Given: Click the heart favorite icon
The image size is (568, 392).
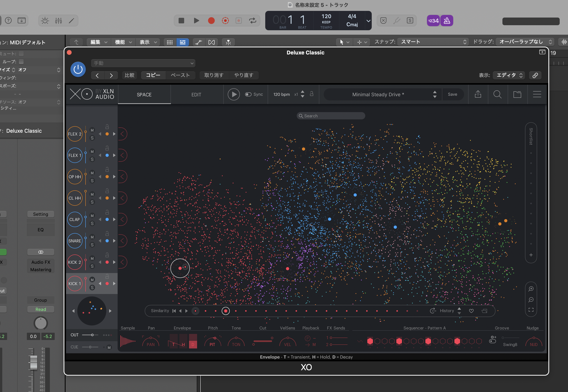Looking at the screenshot, I should (471, 311).
